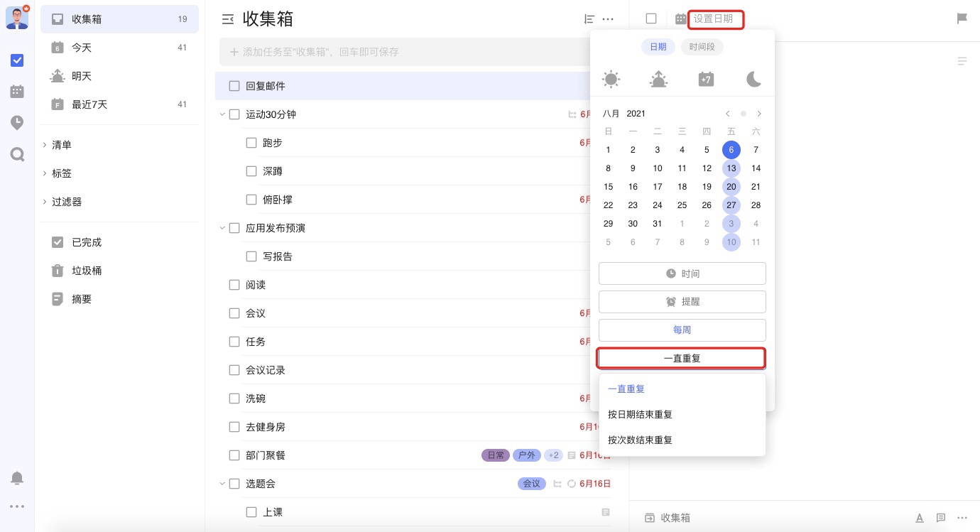This screenshot has height=532, width=980.
Task: Click the +7 postpone icon in date picker
Action: 706,79
